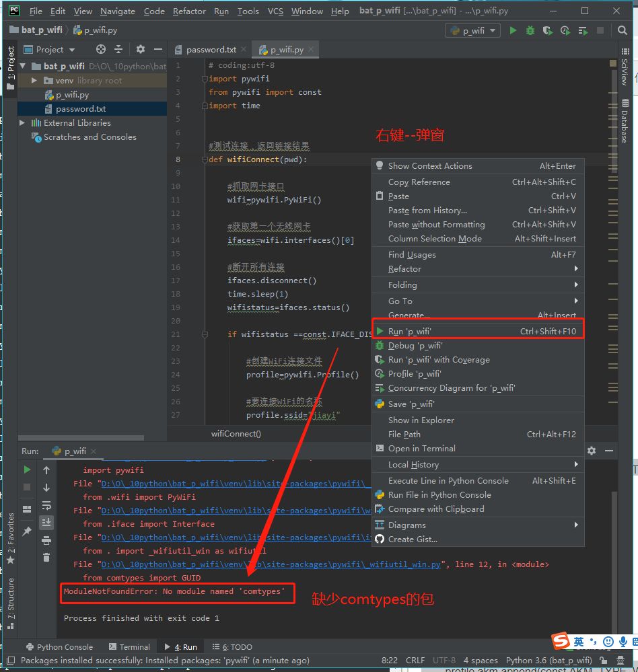The height and width of the screenshot is (672, 638).
Task: Toggle the 7: Structure tool window
Action: 11,603
